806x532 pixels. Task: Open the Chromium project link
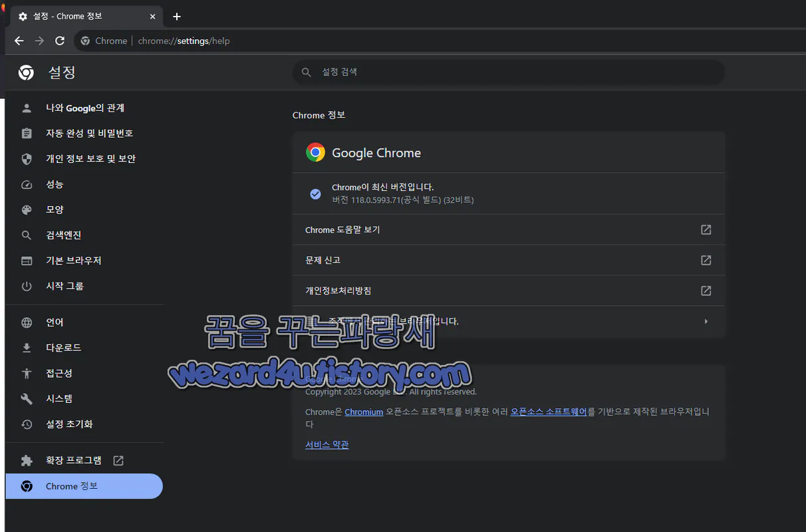pyautogui.click(x=364, y=412)
